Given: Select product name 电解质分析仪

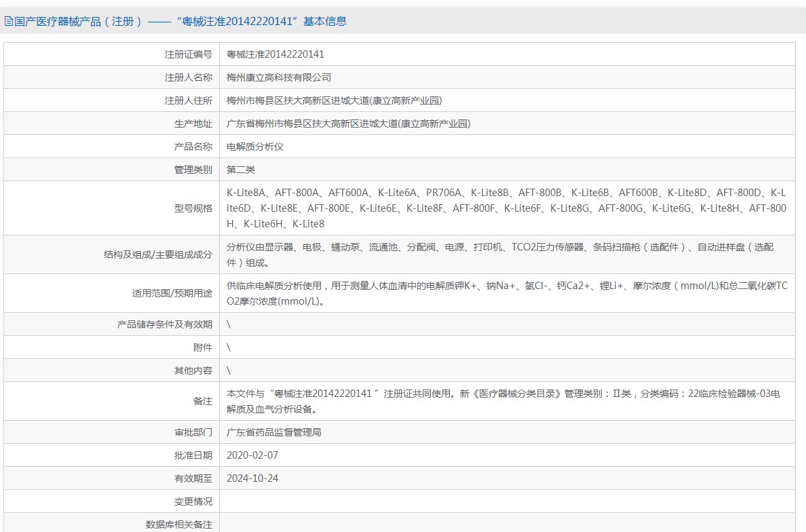Looking at the screenshot, I should (x=255, y=147).
